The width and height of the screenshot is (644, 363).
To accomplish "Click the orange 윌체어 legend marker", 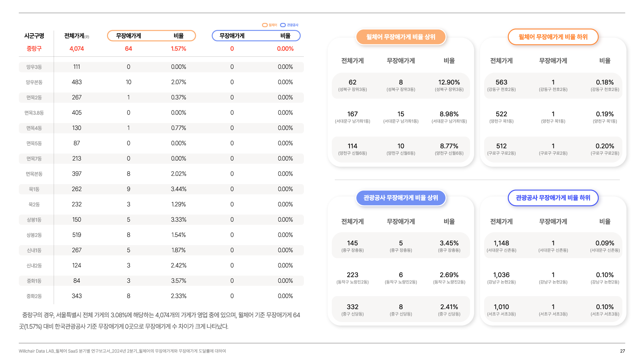I will [265, 25].
